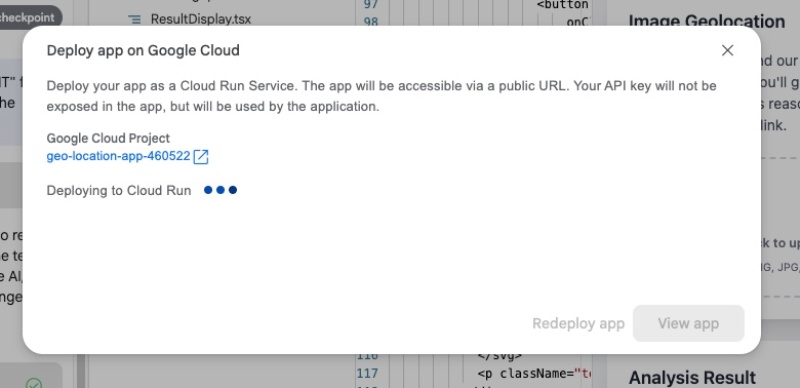Viewport: 800px width, 388px height.
Task: Click the file icon next to ResultDisplay.tsx
Action: 135,19
